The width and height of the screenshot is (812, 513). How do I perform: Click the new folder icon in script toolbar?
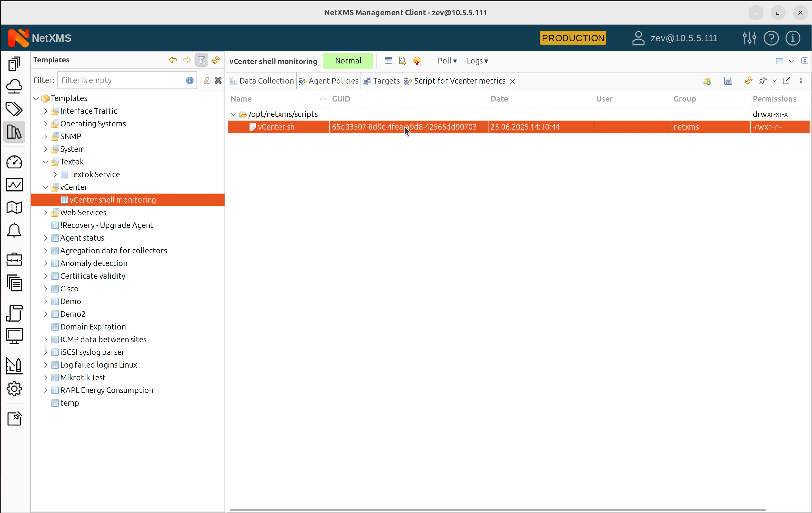pyautogui.click(x=707, y=81)
